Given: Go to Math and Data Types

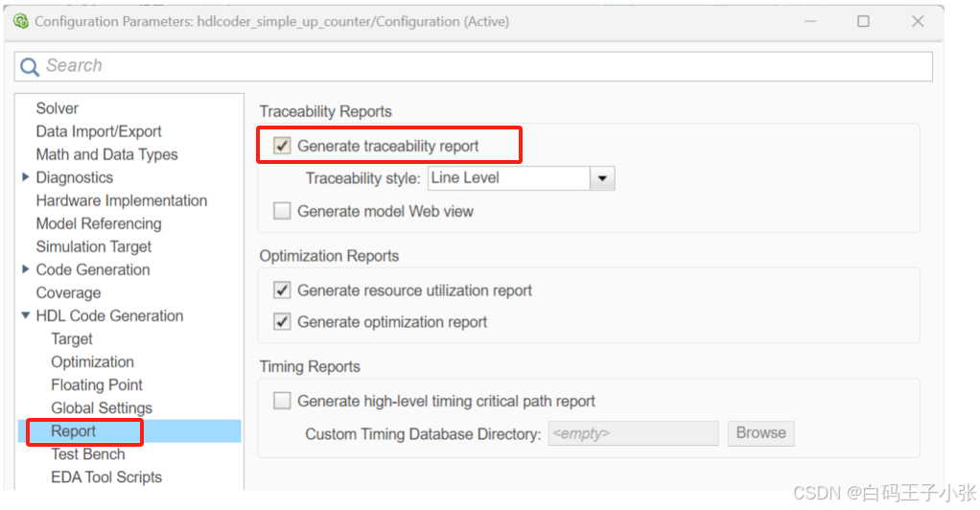Looking at the screenshot, I should click(106, 154).
